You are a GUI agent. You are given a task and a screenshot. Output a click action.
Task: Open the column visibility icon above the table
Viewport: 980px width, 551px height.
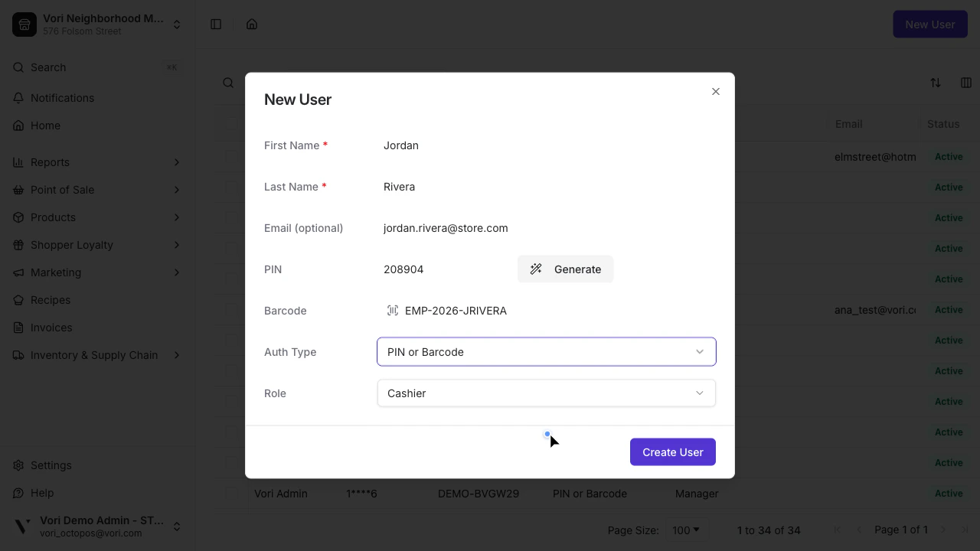point(965,83)
